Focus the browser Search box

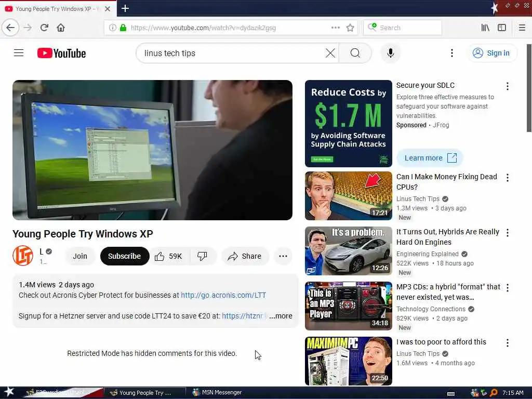403,28
